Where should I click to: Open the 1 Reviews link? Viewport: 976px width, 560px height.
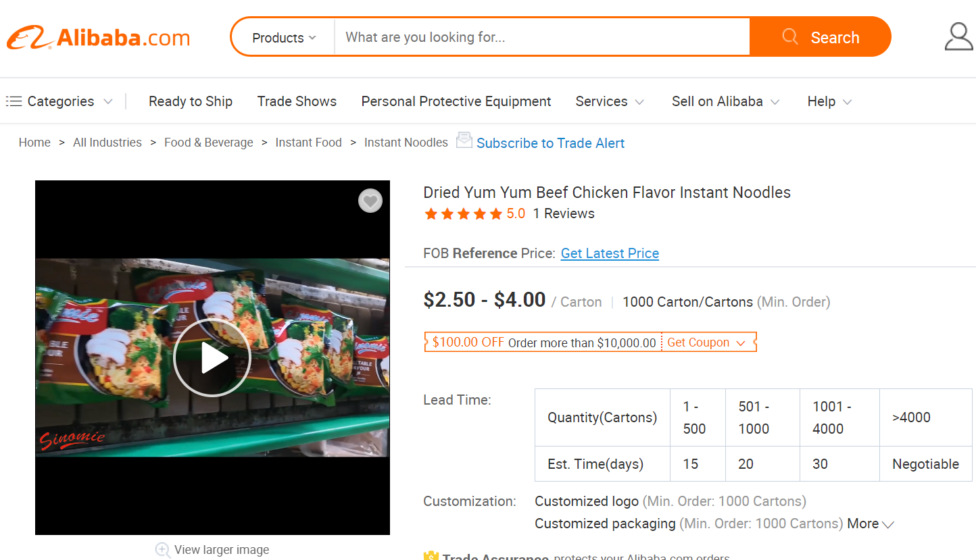tap(564, 213)
